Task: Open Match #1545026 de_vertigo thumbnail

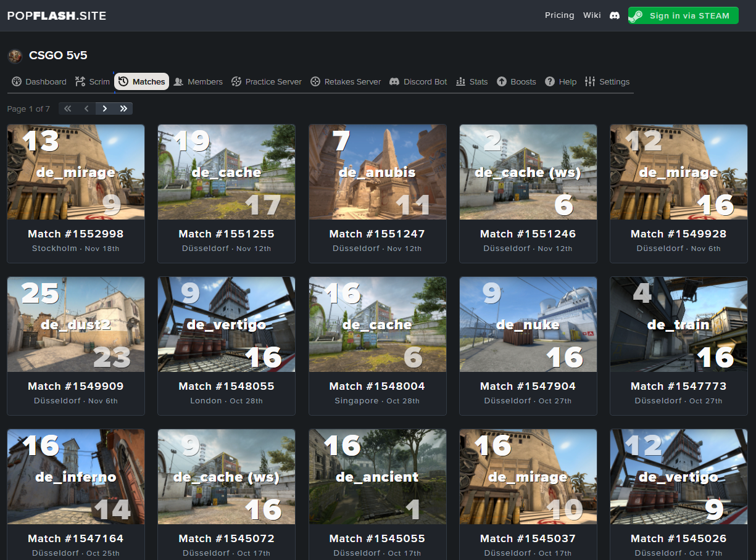Action: 679,477
